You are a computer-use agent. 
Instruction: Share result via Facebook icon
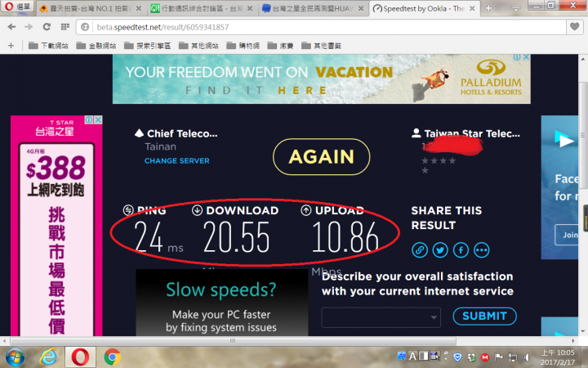(x=461, y=250)
